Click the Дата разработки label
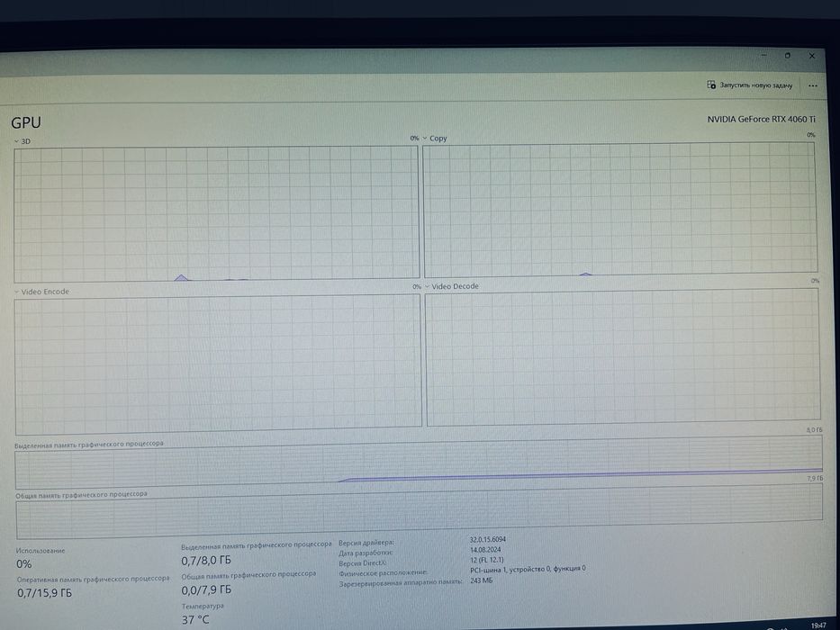Screen dimensions: 840x630 (366, 553)
